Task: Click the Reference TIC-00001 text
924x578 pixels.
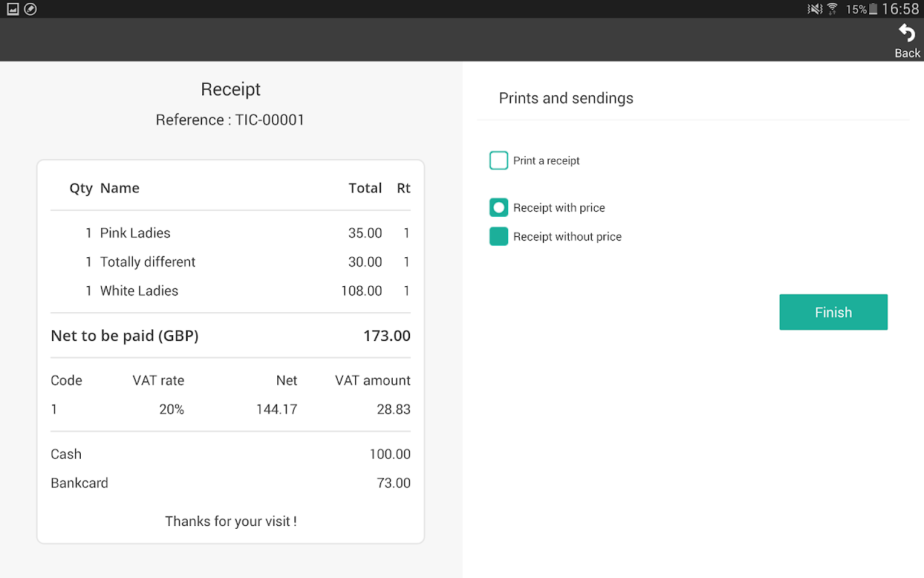Action: coord(230,120)
